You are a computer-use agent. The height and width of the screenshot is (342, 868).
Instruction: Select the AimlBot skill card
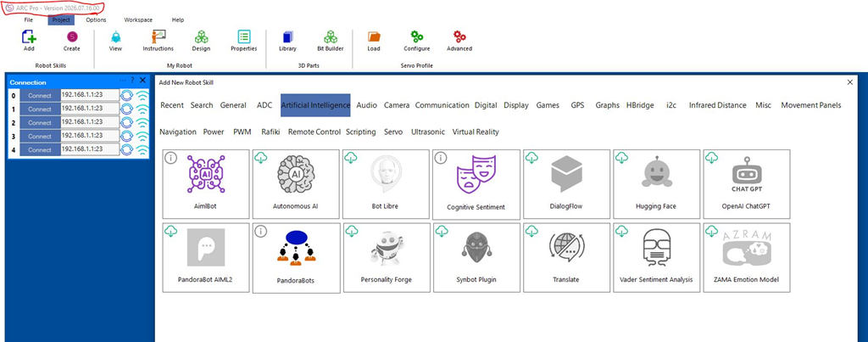coord(206,184)
